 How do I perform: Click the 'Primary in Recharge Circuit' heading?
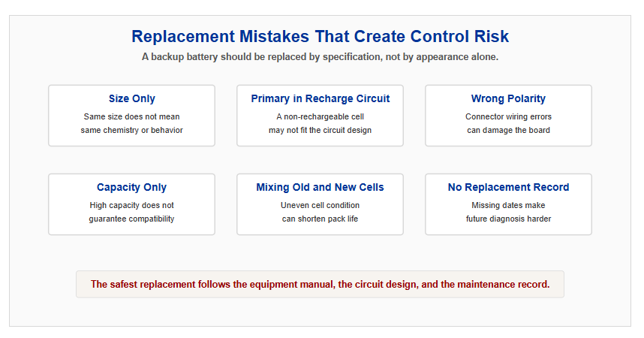point(320,98)
